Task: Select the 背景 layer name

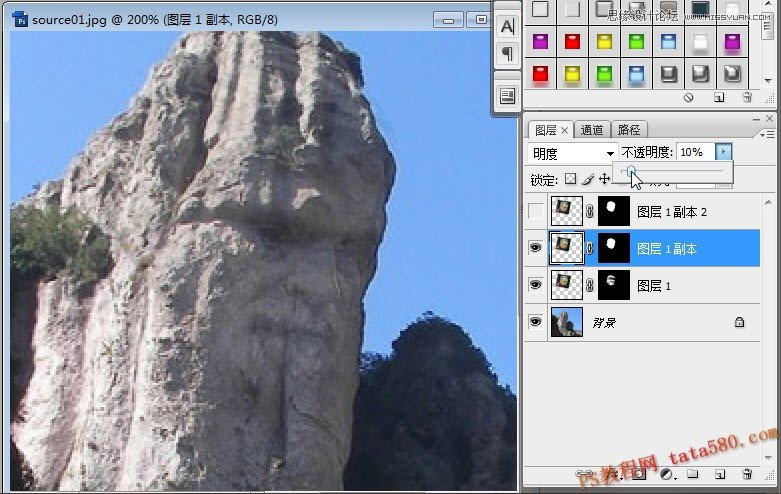Action: (604, 323)
